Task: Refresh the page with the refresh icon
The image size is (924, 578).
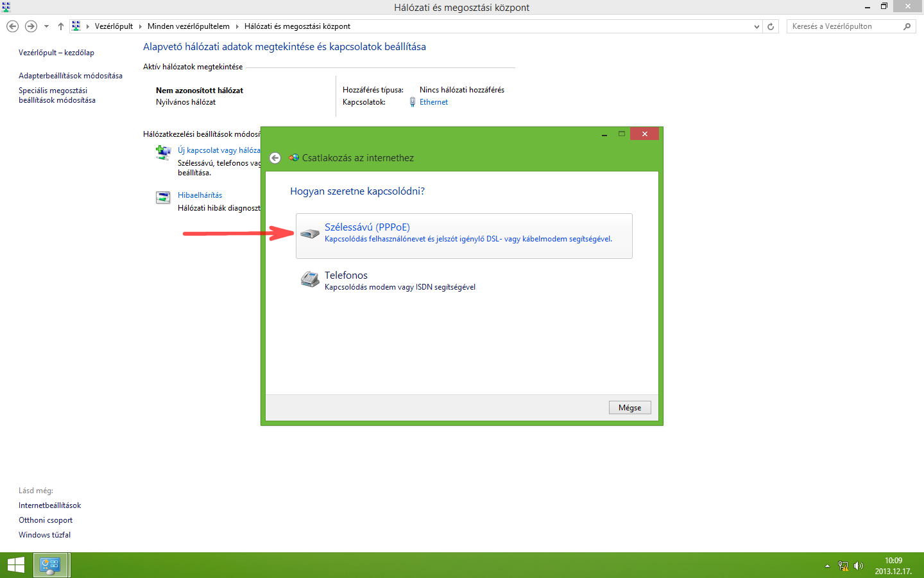Action: coord(769,26)
